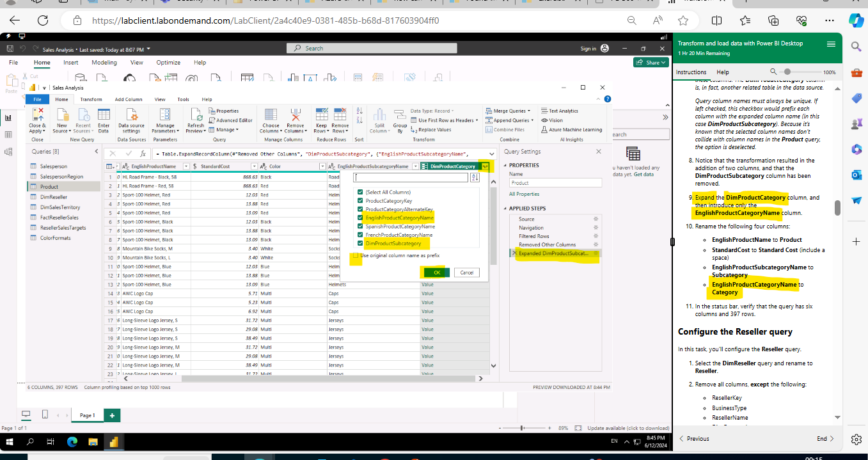This screenshot has width=868, height=460.
Task: Select the FactResellerSales query
Action: [58, 218]
